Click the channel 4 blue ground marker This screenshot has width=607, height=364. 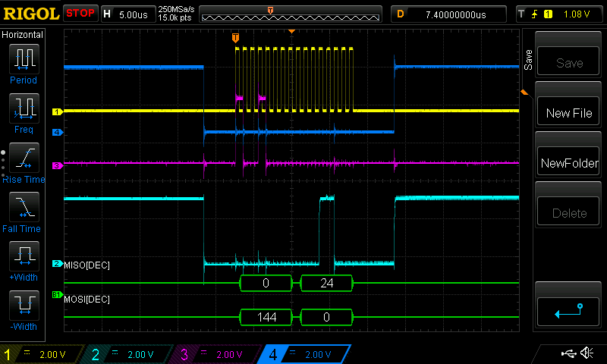click(x=58, y=132)
